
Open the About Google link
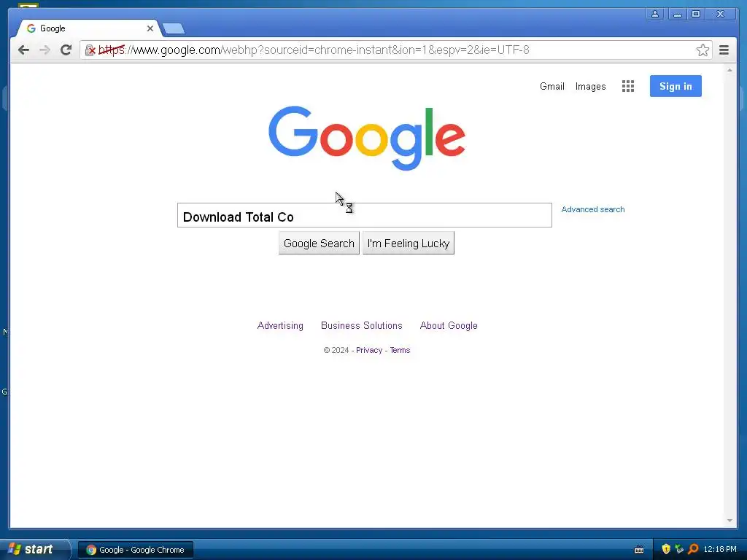(x=449, y=326)
